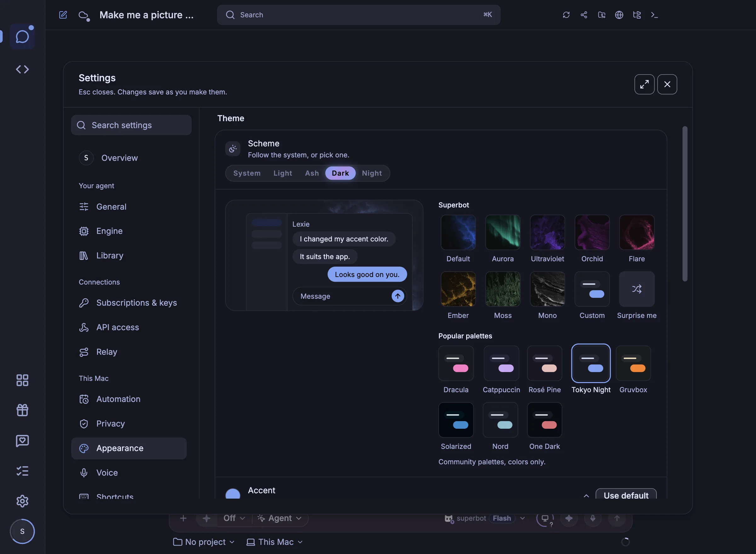Click the share icon in top toolbar
Screen dimensions: 756x554
584,15
